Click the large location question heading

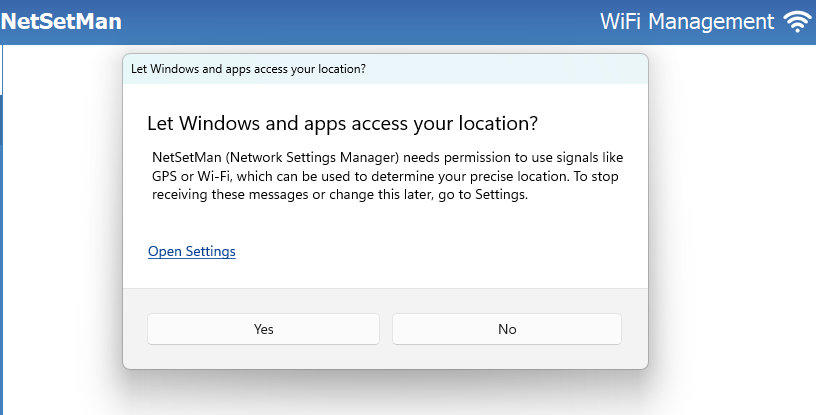tap(342, 124)
